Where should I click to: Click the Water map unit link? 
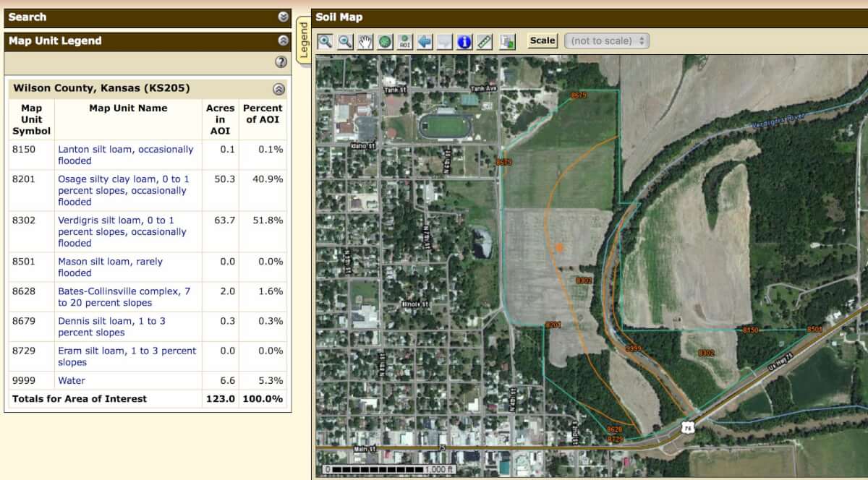pos(72,380)
